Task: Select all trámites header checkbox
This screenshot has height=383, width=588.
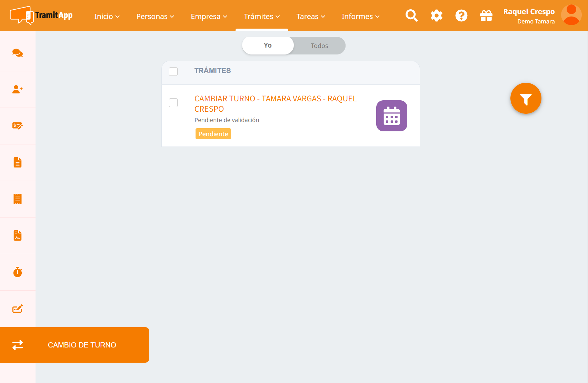Action: (173, 71)
